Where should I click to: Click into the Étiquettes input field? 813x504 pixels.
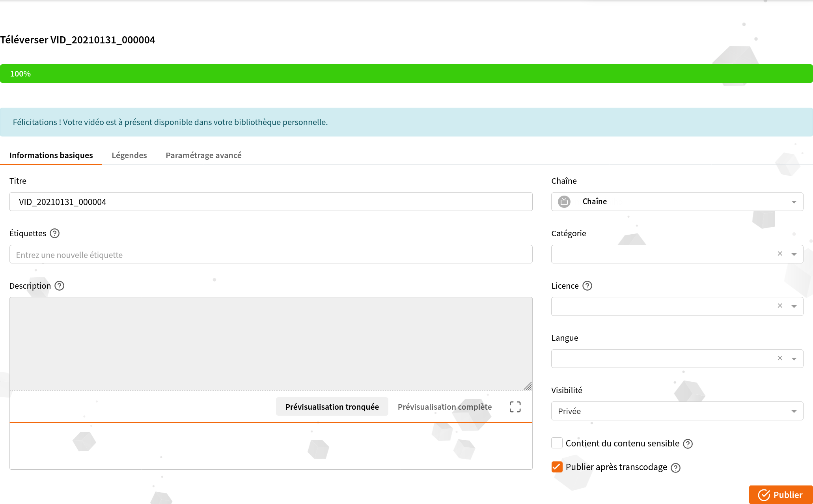270,255
